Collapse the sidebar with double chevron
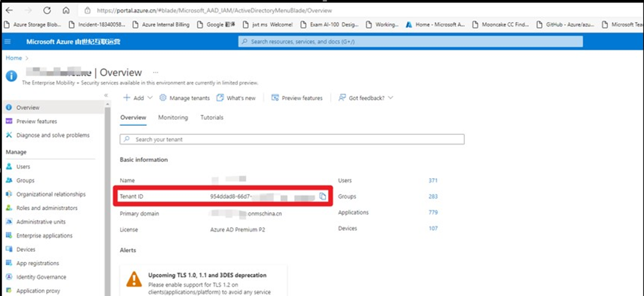The image size is (644, 296). point(106,95)
